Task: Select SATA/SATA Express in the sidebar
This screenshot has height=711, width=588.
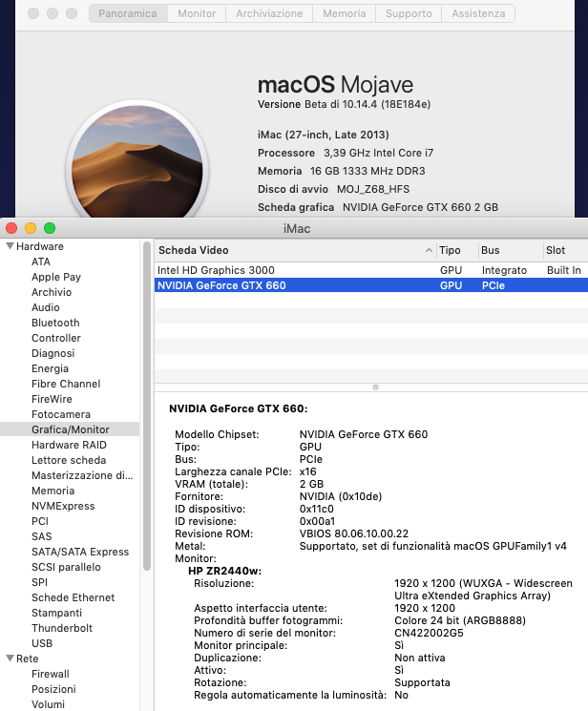Action: (80, 552)
